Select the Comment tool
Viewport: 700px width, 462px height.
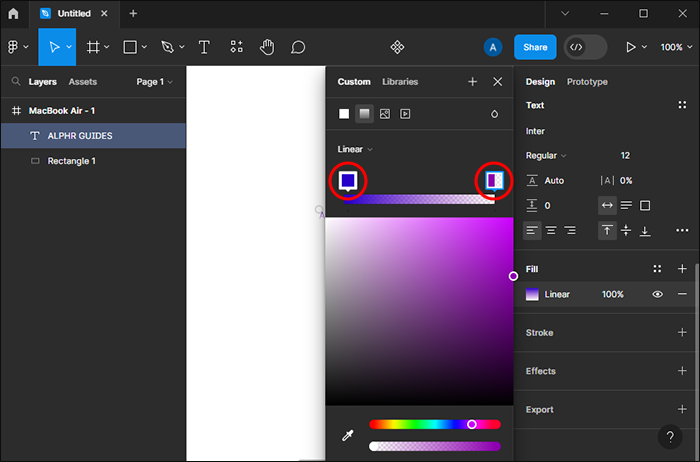tap(298, 47)
